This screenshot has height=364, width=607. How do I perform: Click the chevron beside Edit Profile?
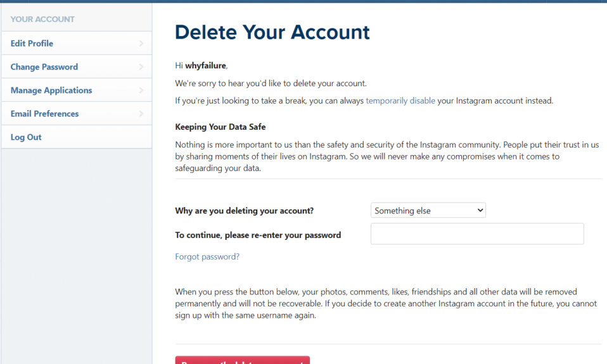pos(141,44)
